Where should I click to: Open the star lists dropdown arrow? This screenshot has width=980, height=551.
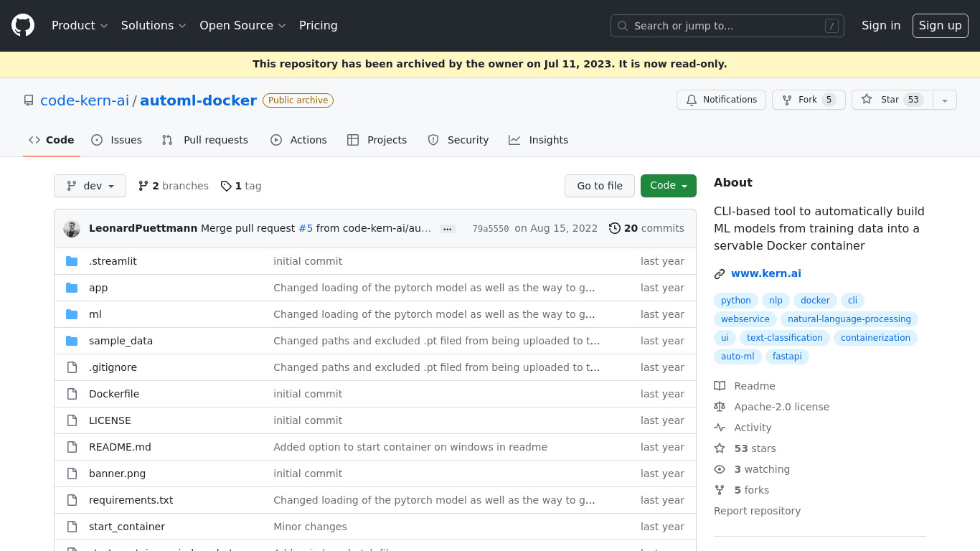click(945, 100)
